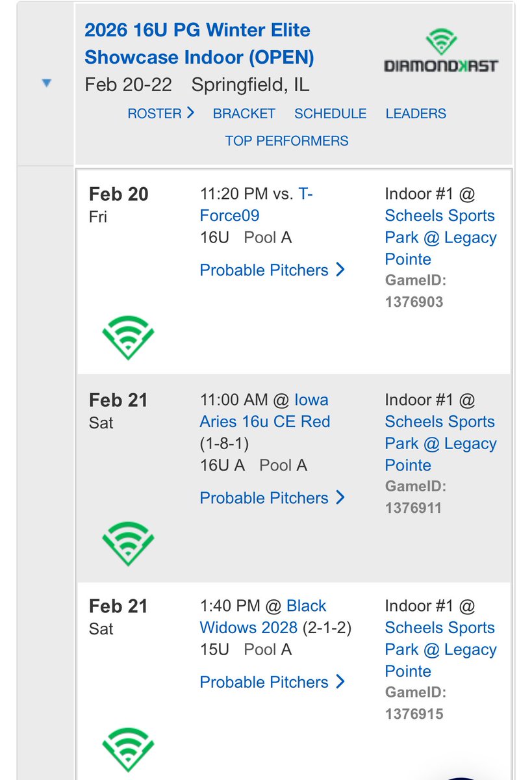Open Scheels Sports Park link for 11:00 AM game
Image resolution: width=532 pixels, height=780 pixels.
pyautogui.click(x=440, y=443)
